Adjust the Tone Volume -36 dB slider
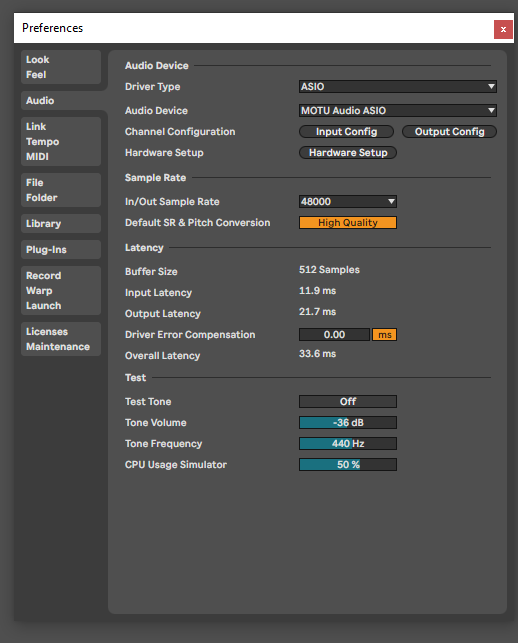This screenshot has width=518, height=643. (347, 422)
